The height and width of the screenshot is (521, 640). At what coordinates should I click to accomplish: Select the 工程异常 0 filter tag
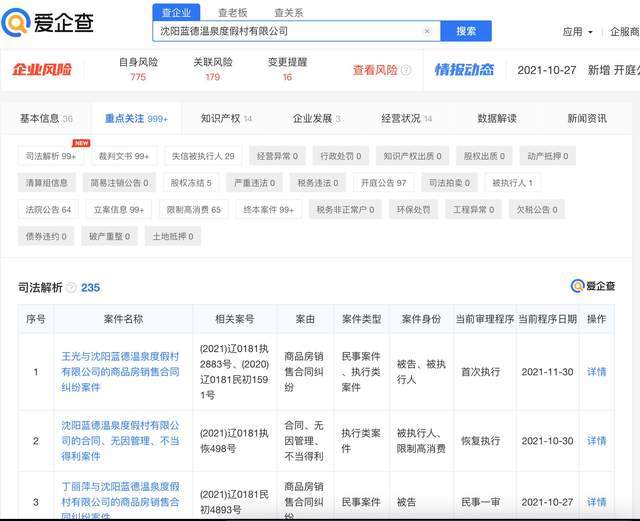pos(473,209)
